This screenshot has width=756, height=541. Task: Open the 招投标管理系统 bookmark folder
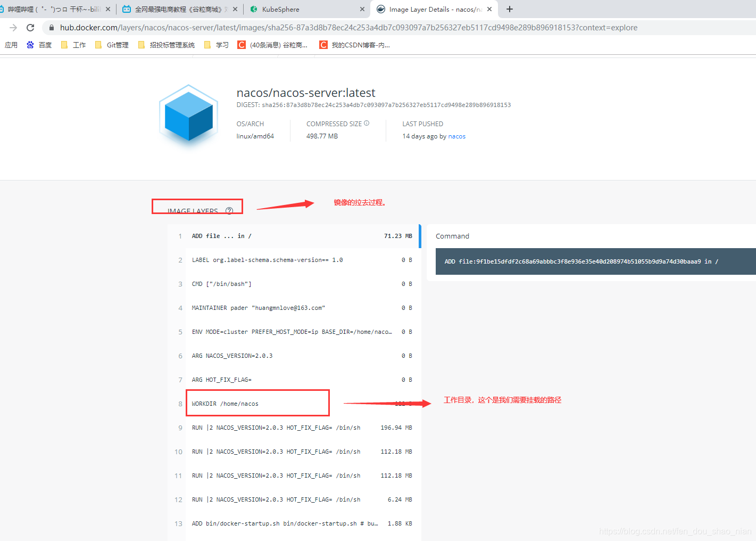tap(167, 45)
